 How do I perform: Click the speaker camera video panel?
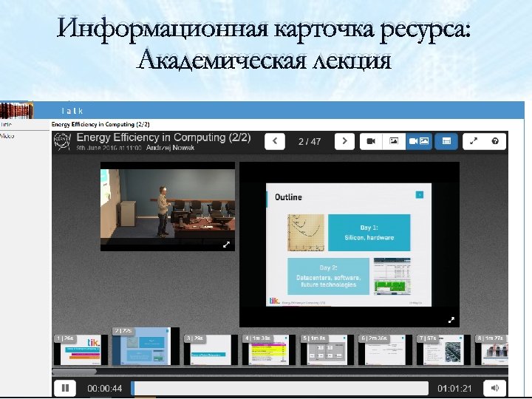point(168,207)
